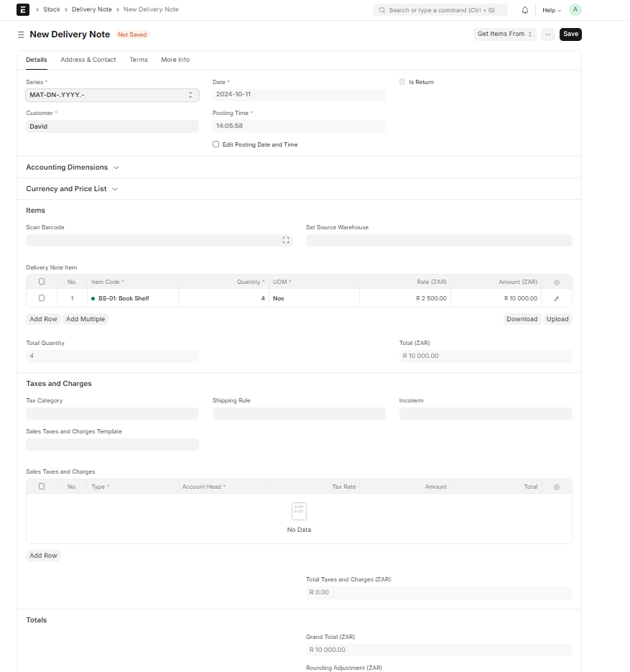Click Add Multiple items button
The width and height of the screenshot is (630, 672).
pyautogui.click(x=85, y=319)
